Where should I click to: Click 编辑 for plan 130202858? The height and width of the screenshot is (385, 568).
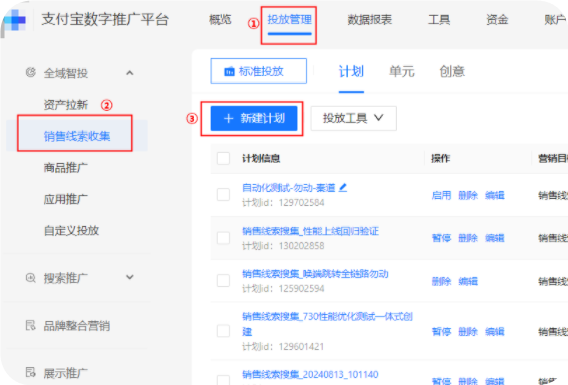(495, 238)
